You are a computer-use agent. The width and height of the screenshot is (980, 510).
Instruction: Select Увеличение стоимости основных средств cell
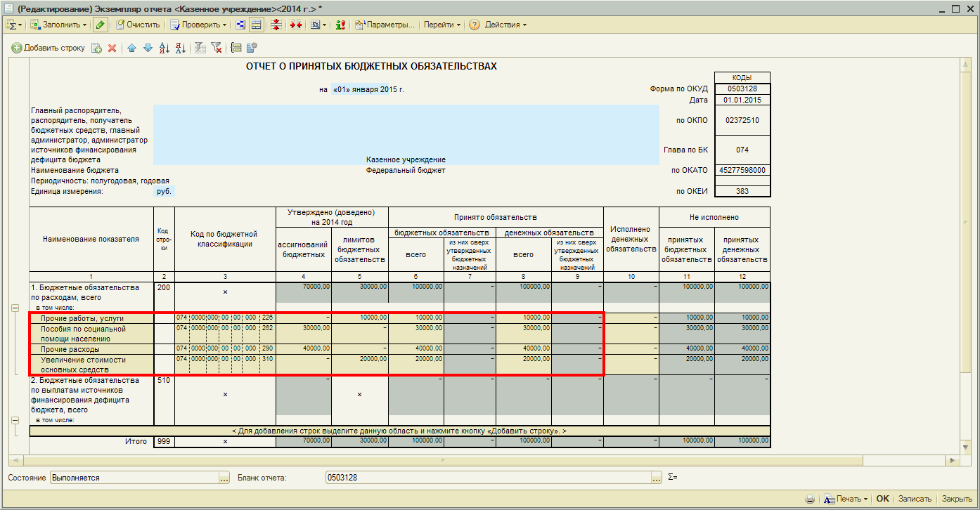[91, 365]
